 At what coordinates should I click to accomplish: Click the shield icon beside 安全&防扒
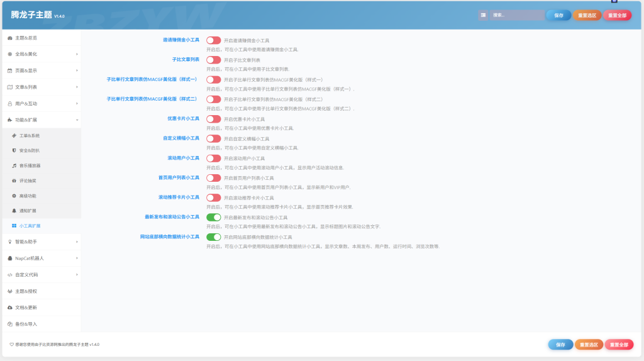click(14, 150)
